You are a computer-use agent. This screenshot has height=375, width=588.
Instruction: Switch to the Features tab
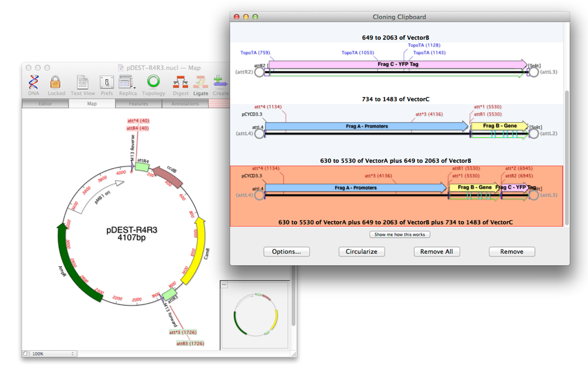coord(139,102)
